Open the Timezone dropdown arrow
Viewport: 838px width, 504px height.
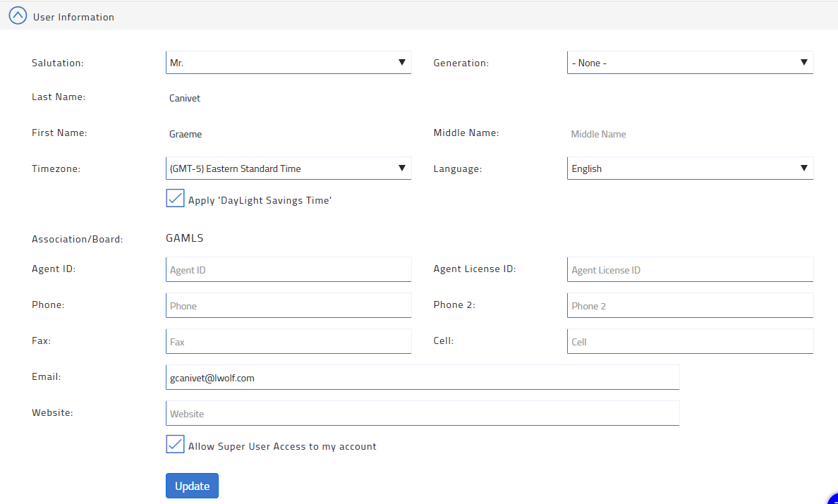[x=403, y=168]
